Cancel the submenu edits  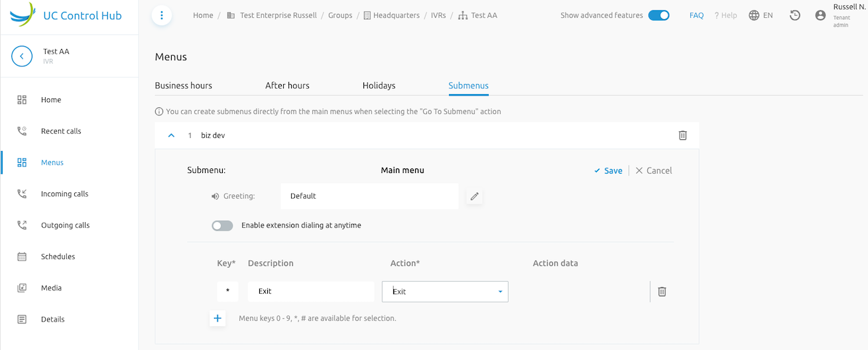pos(654,171)
